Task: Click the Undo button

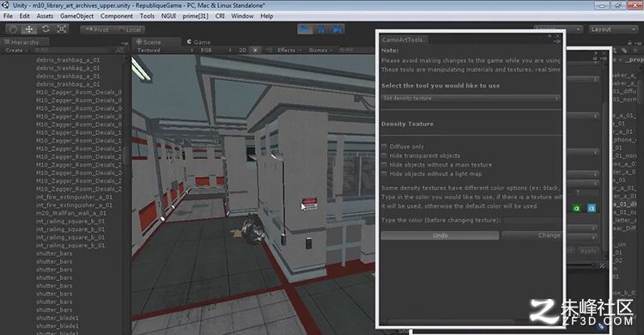Action: [440, 235]
